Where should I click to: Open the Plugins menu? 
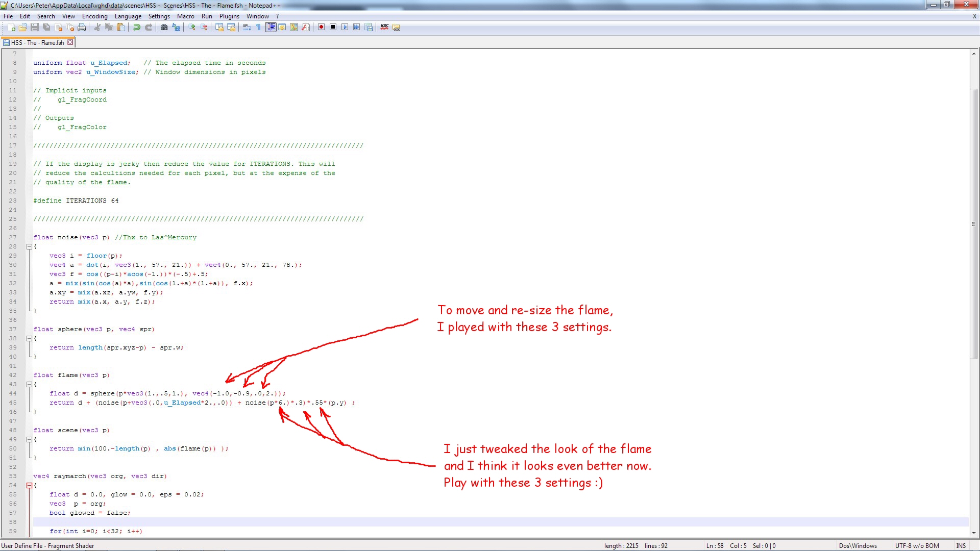pyautogui.click(x=229, y=16)
